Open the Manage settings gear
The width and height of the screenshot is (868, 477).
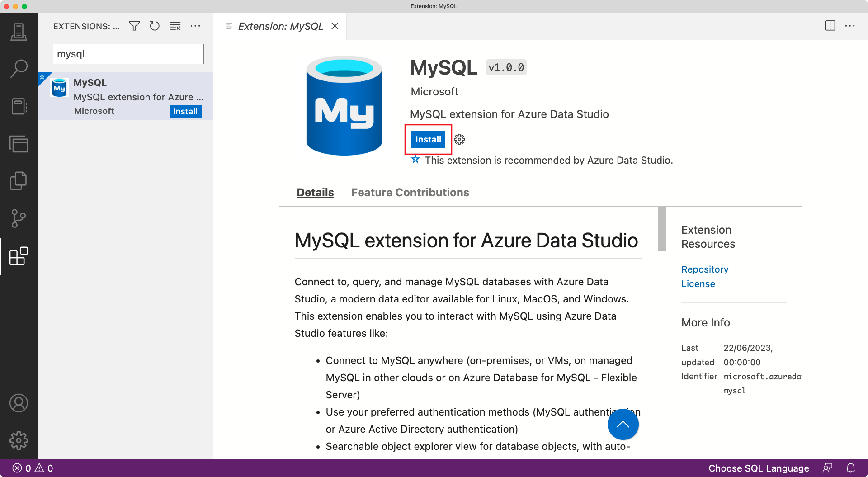click(19, 441)
